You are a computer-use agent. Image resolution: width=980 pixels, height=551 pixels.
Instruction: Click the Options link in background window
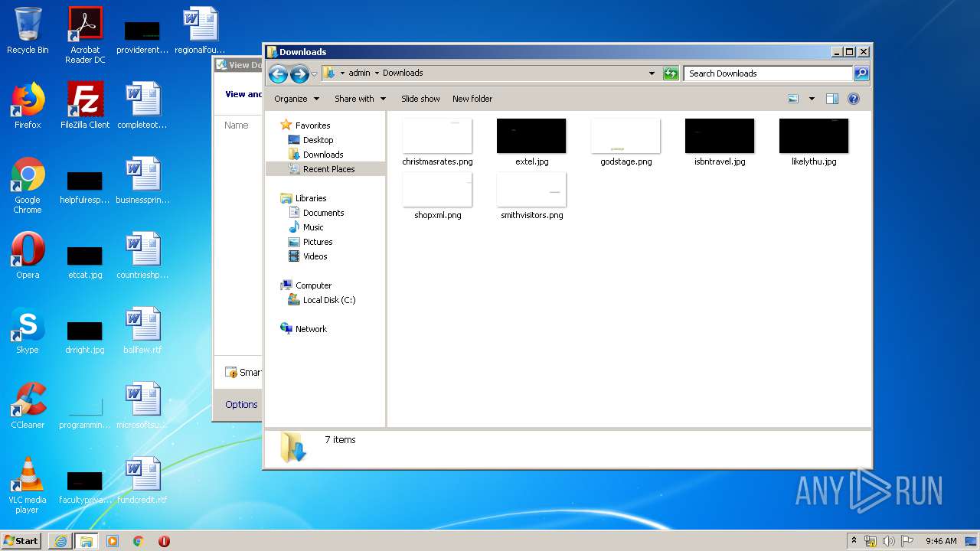(241, 405)
